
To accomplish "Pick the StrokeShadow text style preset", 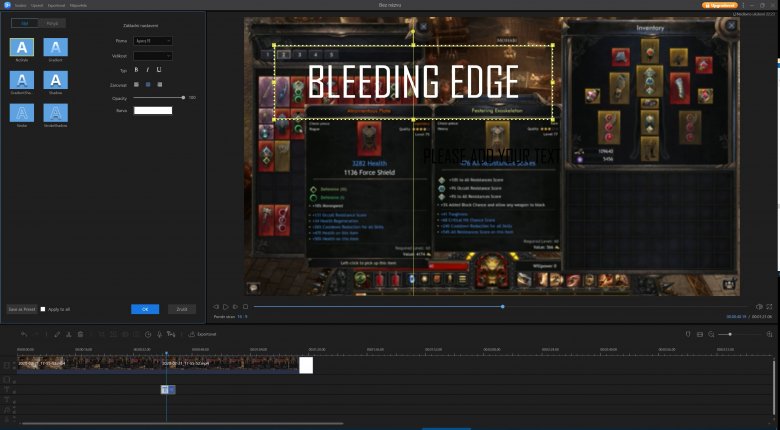I will [56, 113].
